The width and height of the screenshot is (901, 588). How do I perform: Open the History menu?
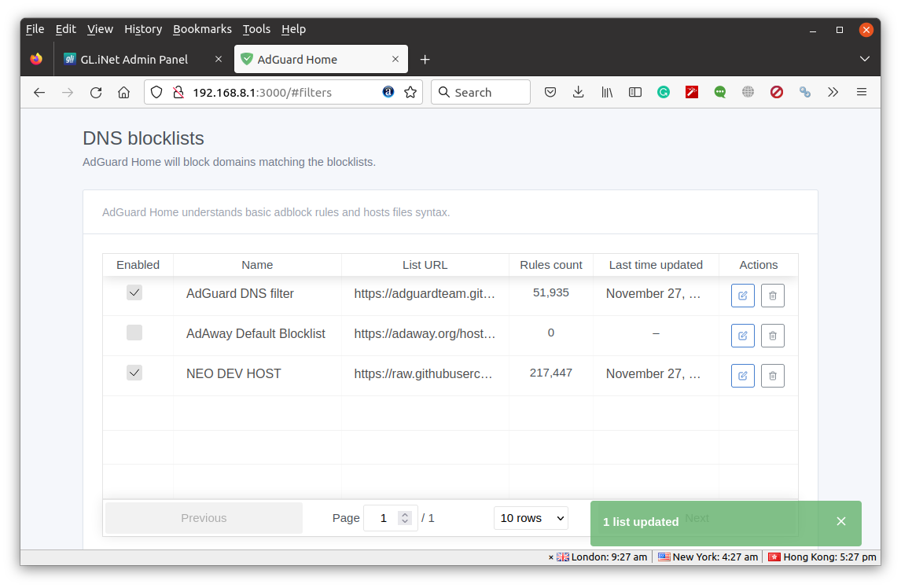[x=143, y=29]
